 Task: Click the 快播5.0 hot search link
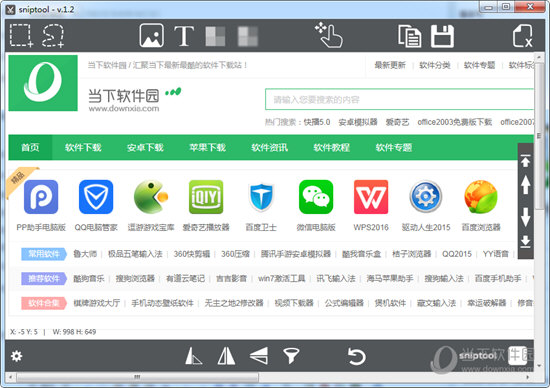click(317, 122)
